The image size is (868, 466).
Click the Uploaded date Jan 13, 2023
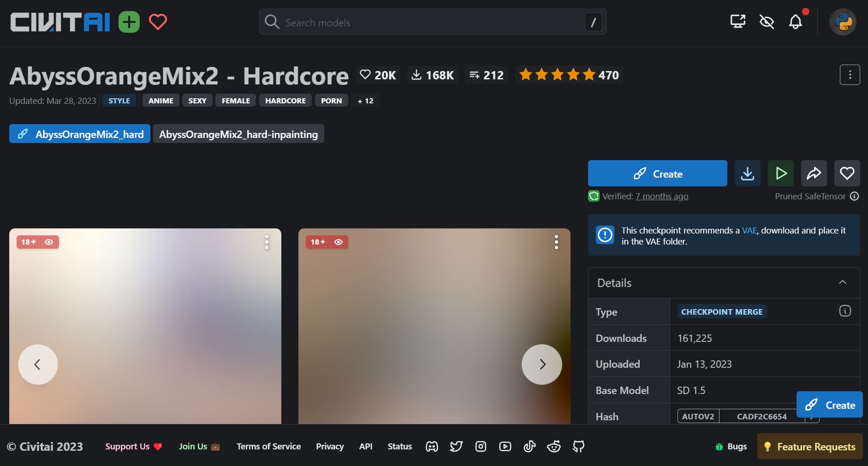[704, 364]
